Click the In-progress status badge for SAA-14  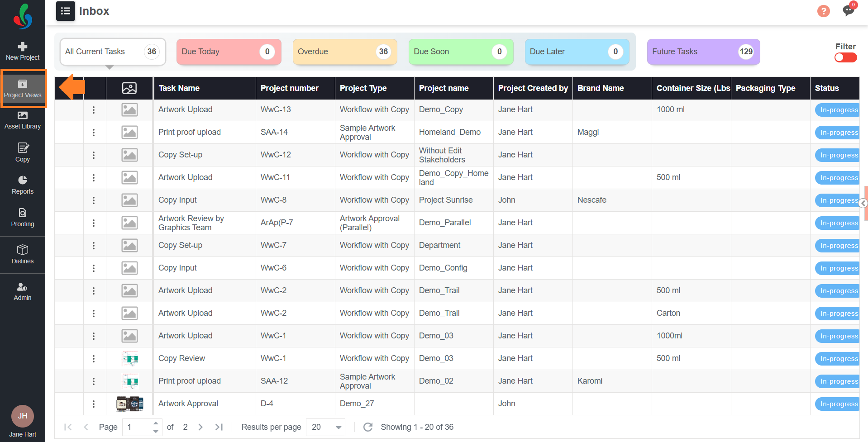coord(839,133)
